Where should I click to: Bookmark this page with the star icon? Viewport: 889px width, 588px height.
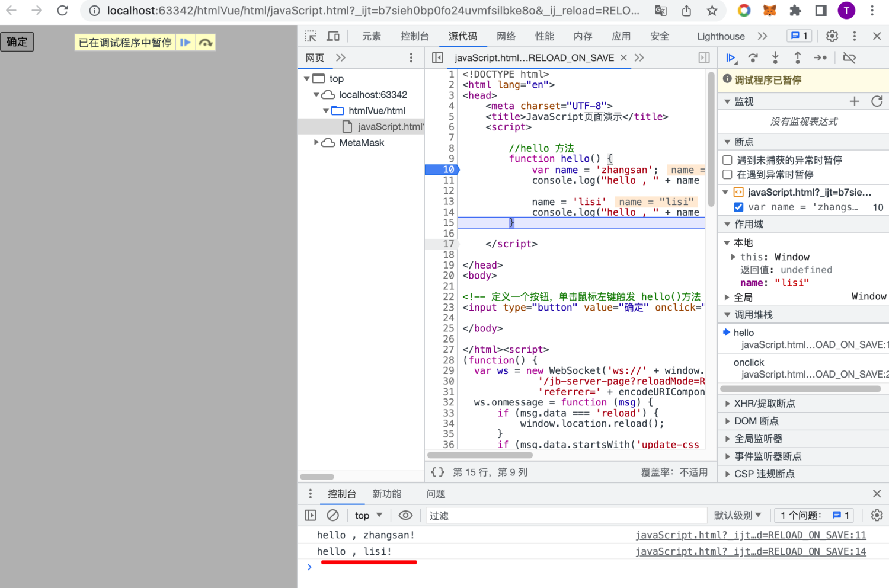(712, 10)
